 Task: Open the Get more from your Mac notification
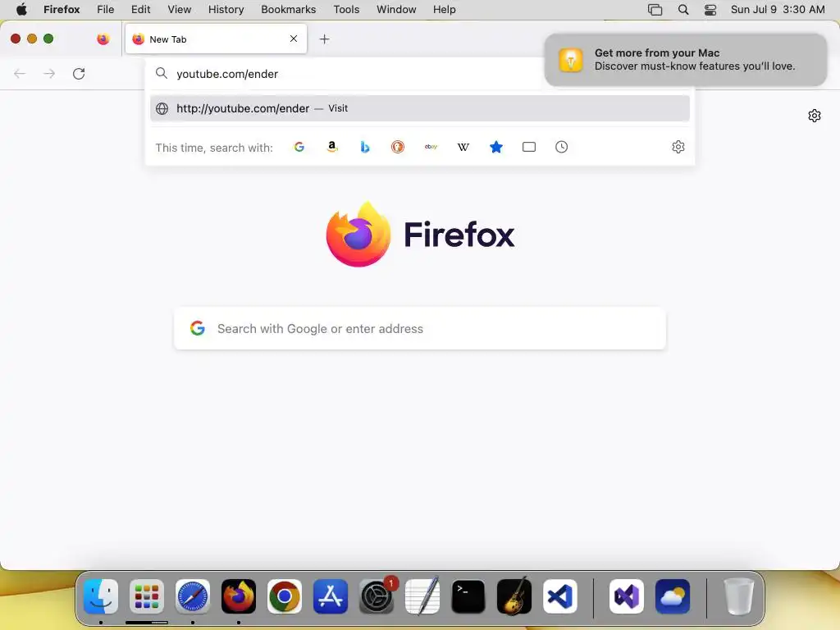click(x=685, y=59)
